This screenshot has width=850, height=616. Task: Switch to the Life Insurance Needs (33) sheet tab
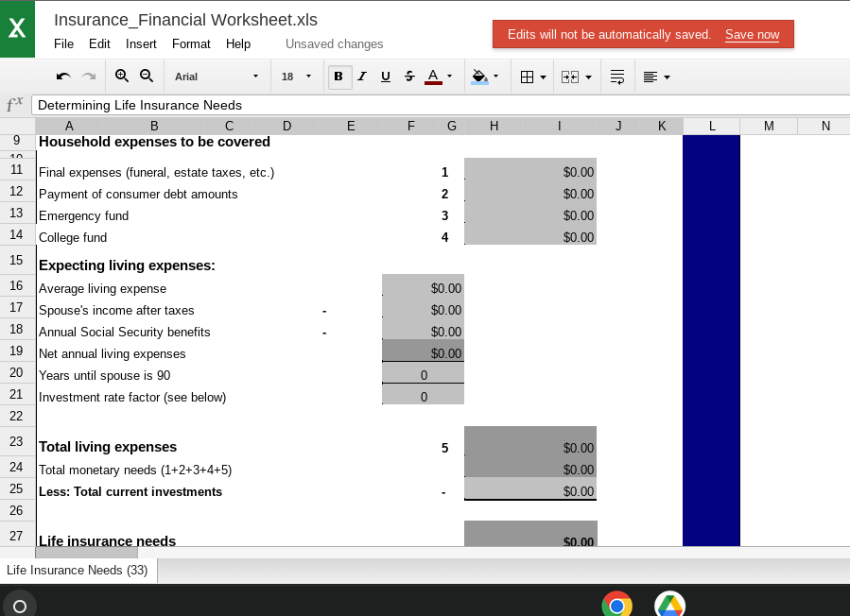76,570
